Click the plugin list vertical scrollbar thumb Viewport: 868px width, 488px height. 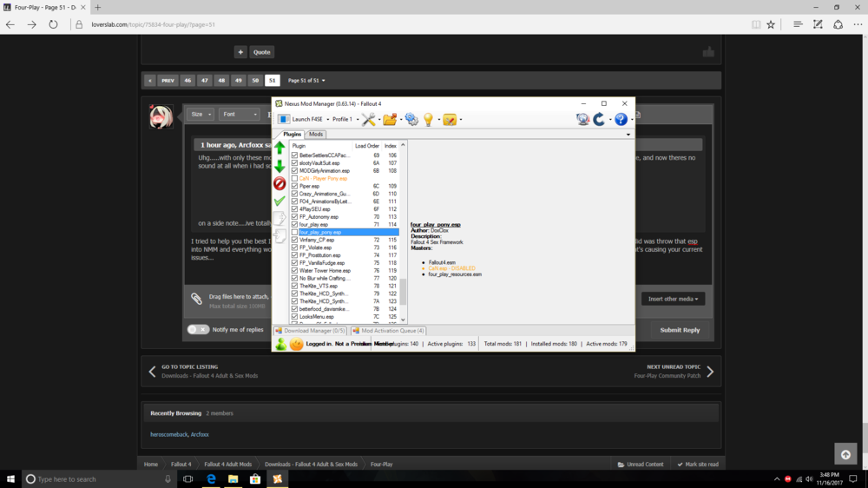coord(403,292)
